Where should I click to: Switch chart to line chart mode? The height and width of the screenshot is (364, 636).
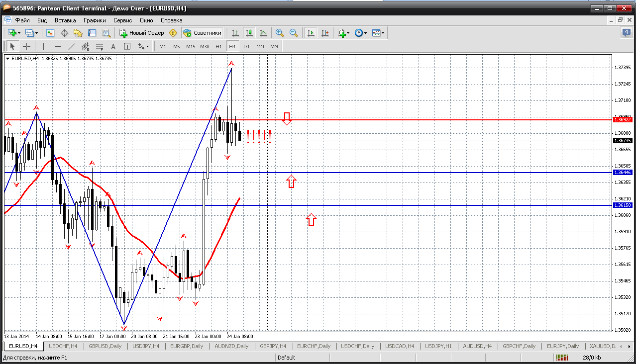263,33
